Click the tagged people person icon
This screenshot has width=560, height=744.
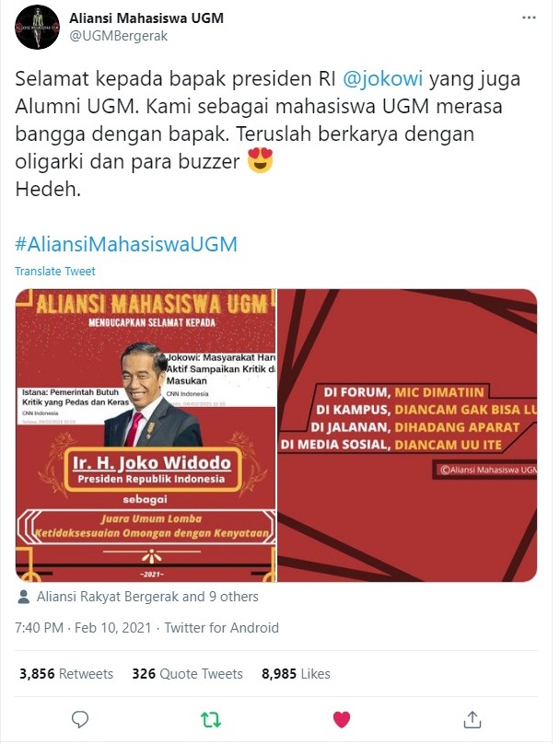tap(23, 597)
